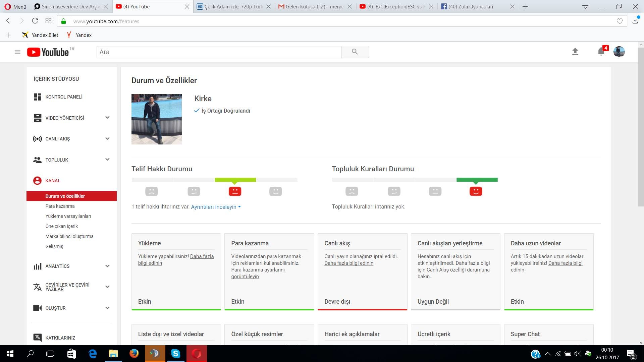The image size is (644, 362).
Task: Expand the Video Yöneticisi section
Action: click(107, 118)
